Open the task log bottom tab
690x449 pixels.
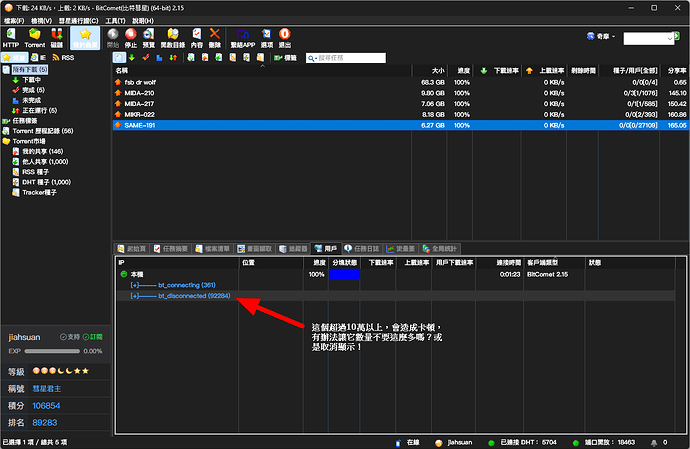click(x=362, y=249)
